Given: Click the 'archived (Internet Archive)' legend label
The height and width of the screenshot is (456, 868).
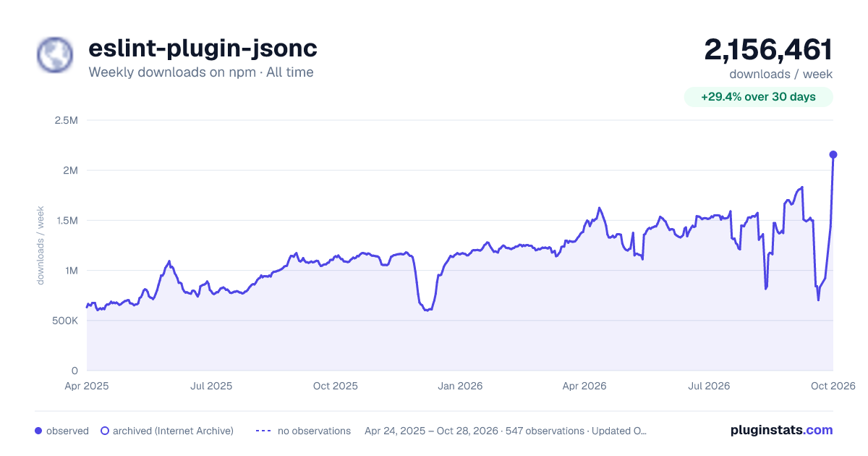Looking at the screenshot, I should point(174,431).
